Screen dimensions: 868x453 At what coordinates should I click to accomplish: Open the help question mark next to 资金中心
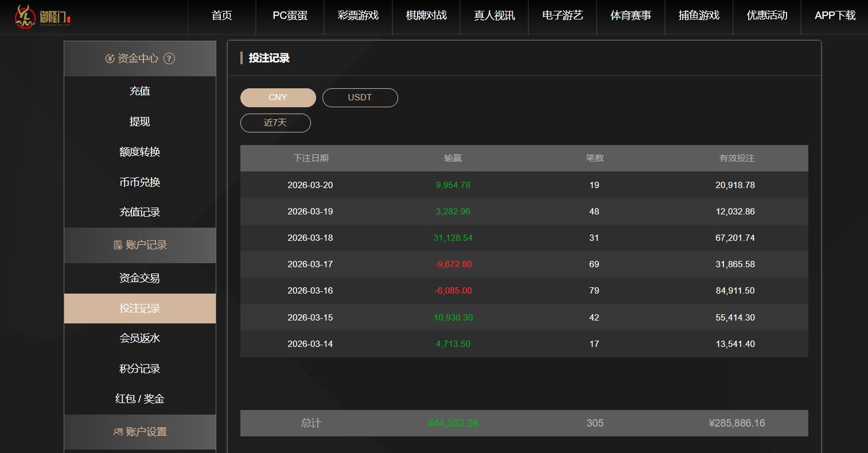(x=169, y=58)
